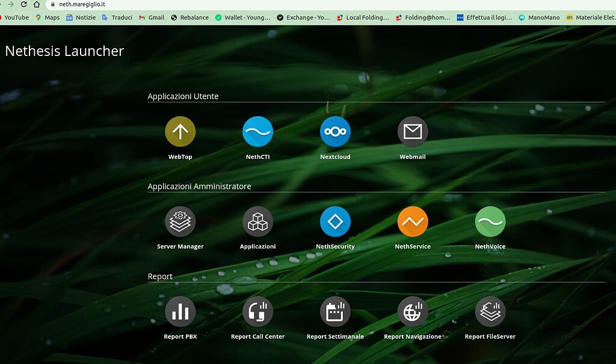Open the Materiale Elet... bookmark
The image size is (616, 364).
pyautogui.click(x=591, y=17)
